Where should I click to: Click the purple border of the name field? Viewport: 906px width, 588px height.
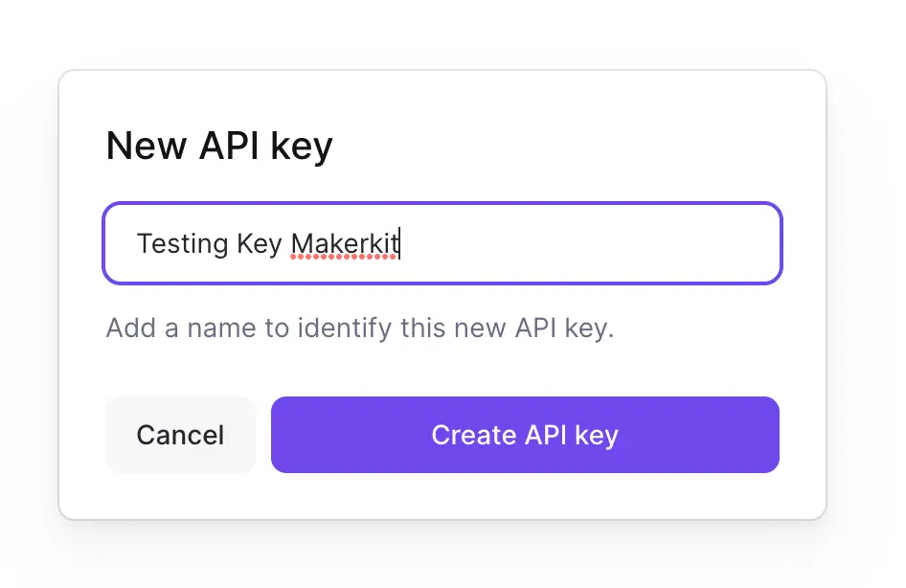[442, 204]
